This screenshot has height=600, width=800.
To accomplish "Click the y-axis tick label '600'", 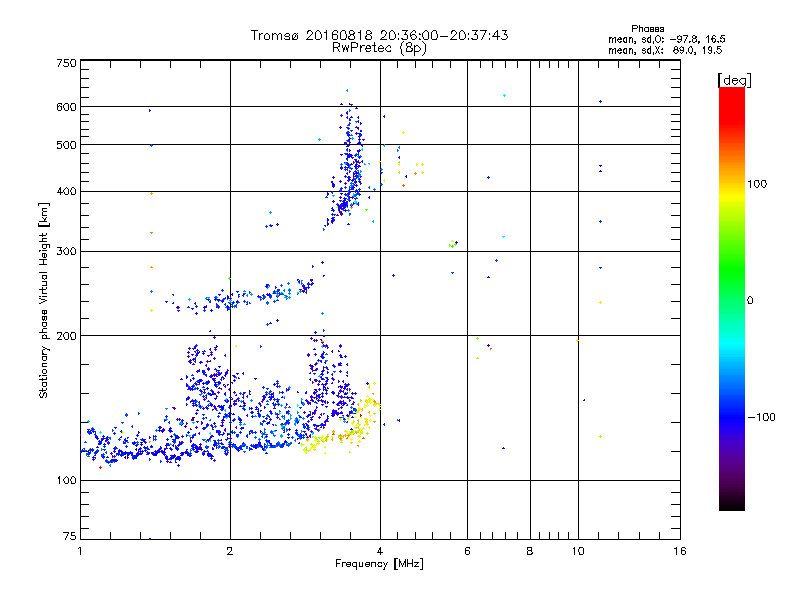I will (66, 107).
